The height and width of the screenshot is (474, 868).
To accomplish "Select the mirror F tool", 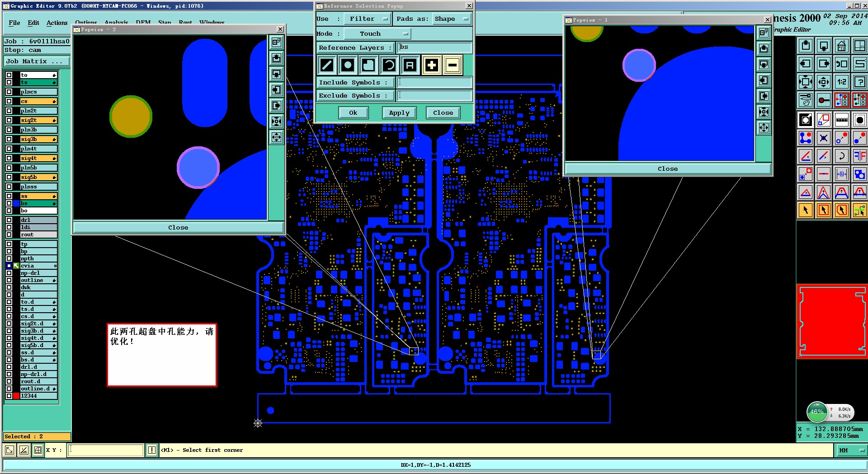I will (x=859, y=156).
